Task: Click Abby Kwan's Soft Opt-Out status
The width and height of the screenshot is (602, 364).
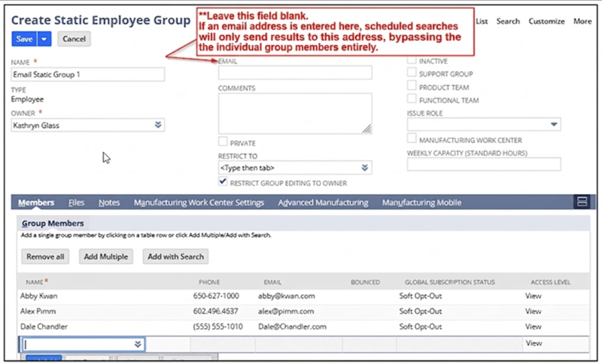Action: [421, 296]
